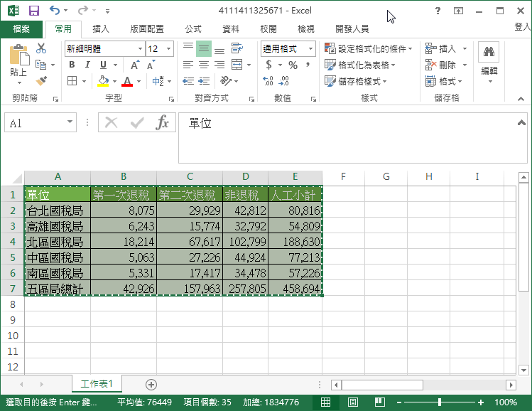Click the vertical scrollbar down arrow
Viewport: 532px width, 411px height.
tap(523, 370)
